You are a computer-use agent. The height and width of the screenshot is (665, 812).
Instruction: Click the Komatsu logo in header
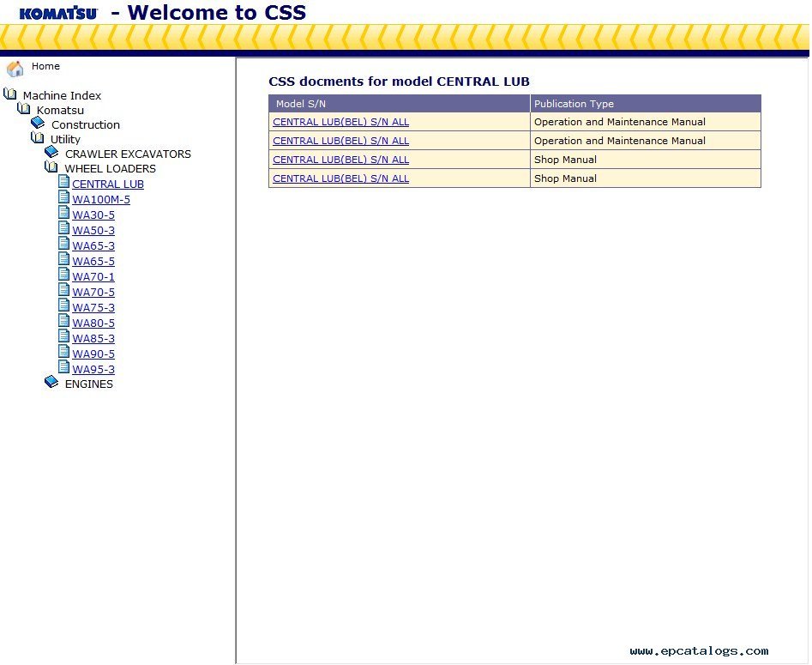pyautogui.click(x=58, y=13)
